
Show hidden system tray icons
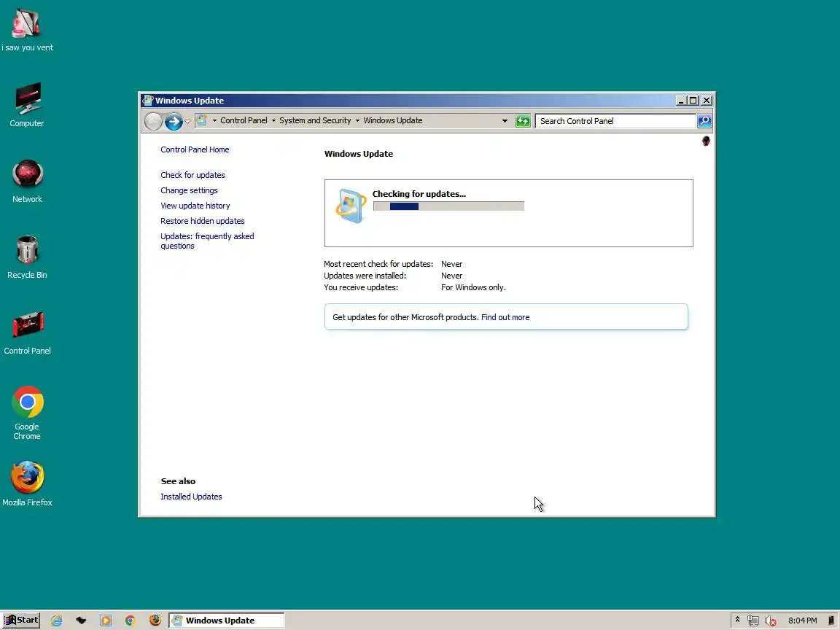(737, 620)
